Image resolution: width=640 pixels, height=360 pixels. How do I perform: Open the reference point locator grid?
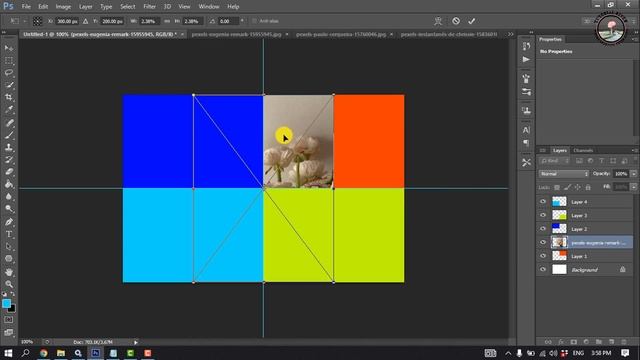pyautogui.click(x=37, y=21)
